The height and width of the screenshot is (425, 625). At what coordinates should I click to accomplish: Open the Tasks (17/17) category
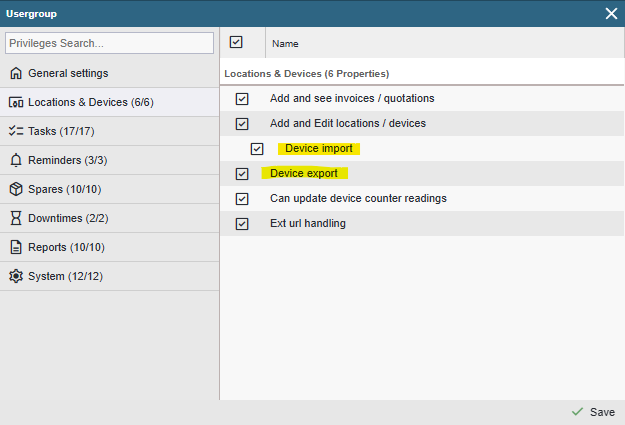click(x=110, y=131)
